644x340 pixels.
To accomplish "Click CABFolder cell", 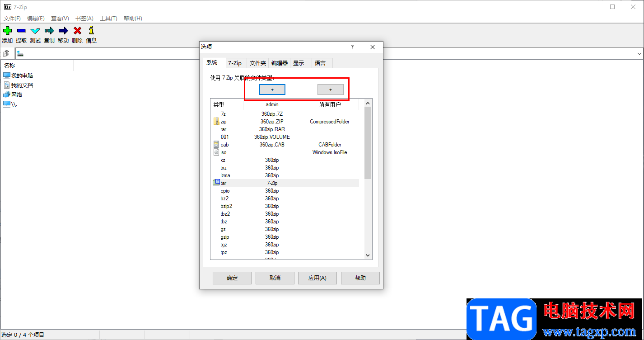I will coord(330,145).
